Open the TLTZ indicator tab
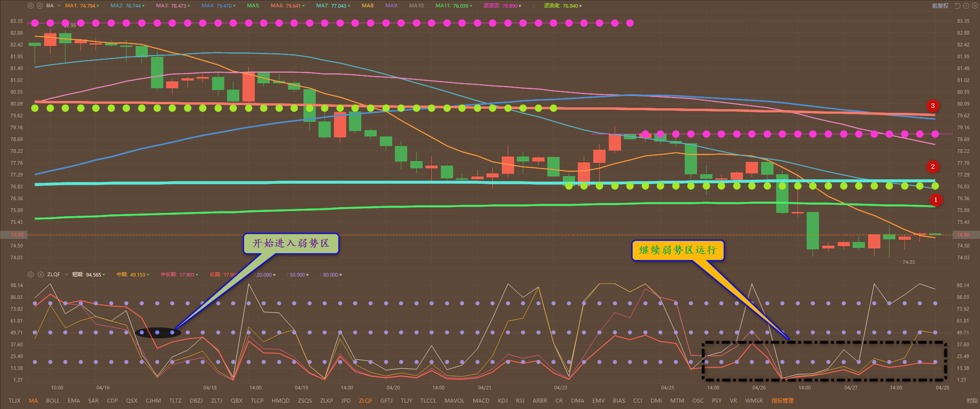The image size is (980, 409). 175,401
